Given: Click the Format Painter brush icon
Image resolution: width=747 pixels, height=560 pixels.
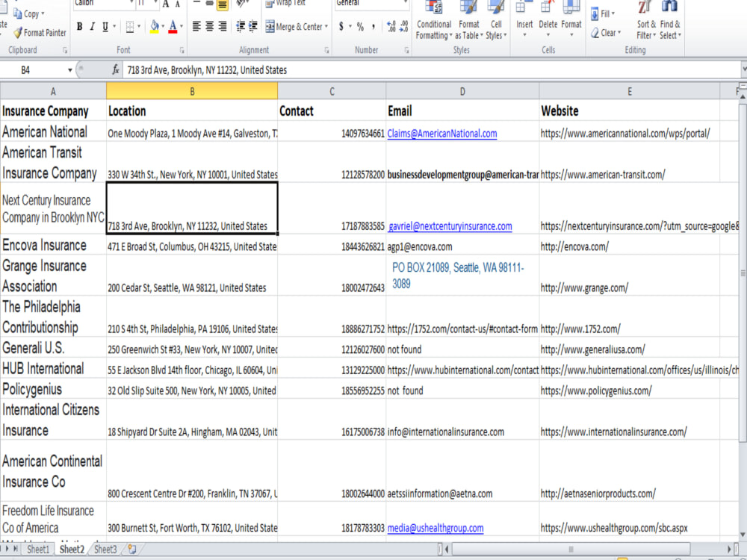Looking at the screenshot, I should [18, 33].
